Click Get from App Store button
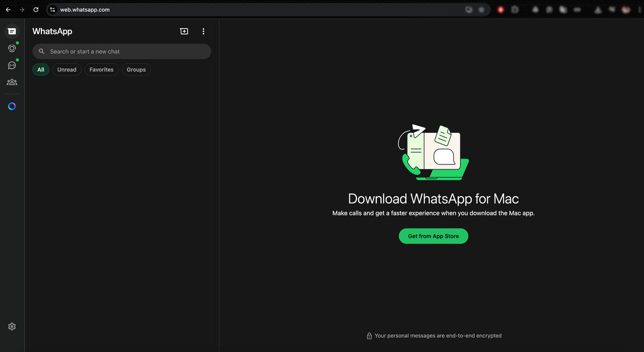Viewport: 644px width, 352px height. click(x=433, y=236)
